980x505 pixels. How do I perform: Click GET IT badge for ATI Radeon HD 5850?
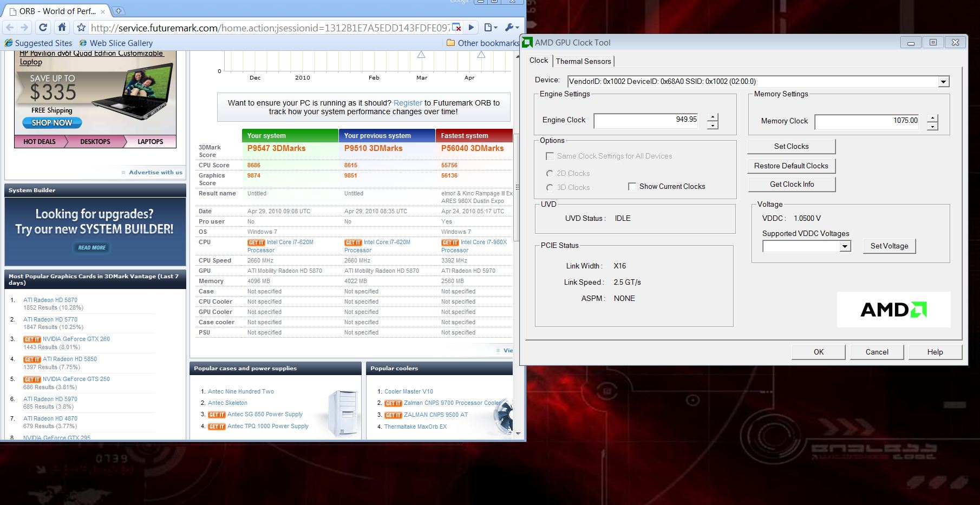[32, 359]
